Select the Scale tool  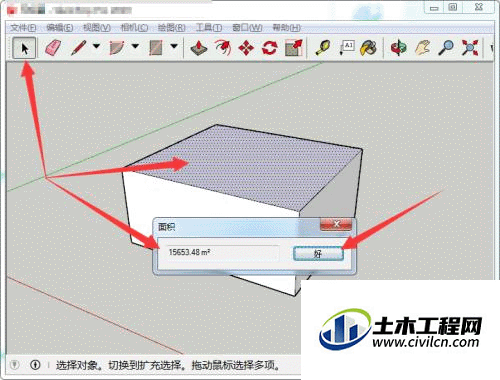pos(294,48)
